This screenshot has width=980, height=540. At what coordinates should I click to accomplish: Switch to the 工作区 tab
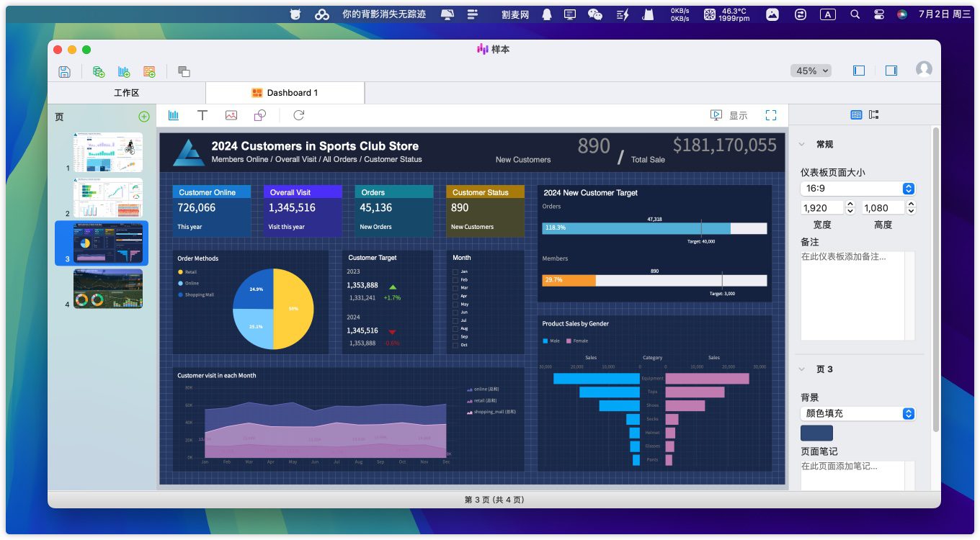pyautogui.click(x=126, y=93)
